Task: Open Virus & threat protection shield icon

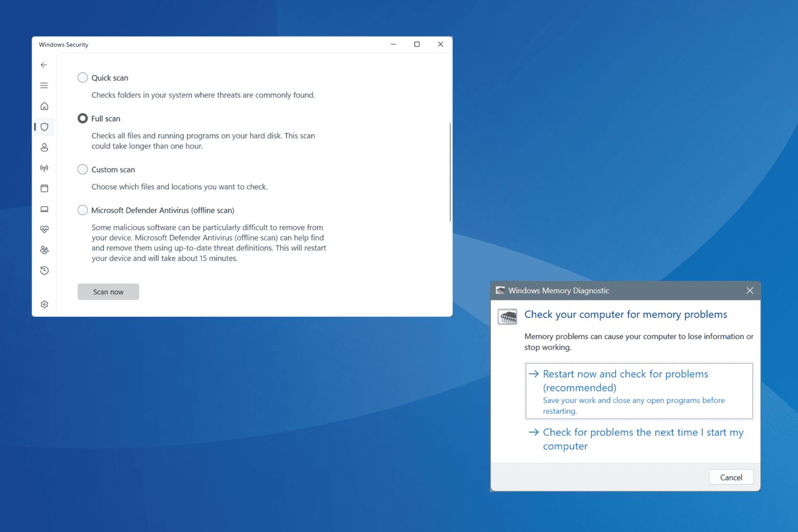Action: 44,127
